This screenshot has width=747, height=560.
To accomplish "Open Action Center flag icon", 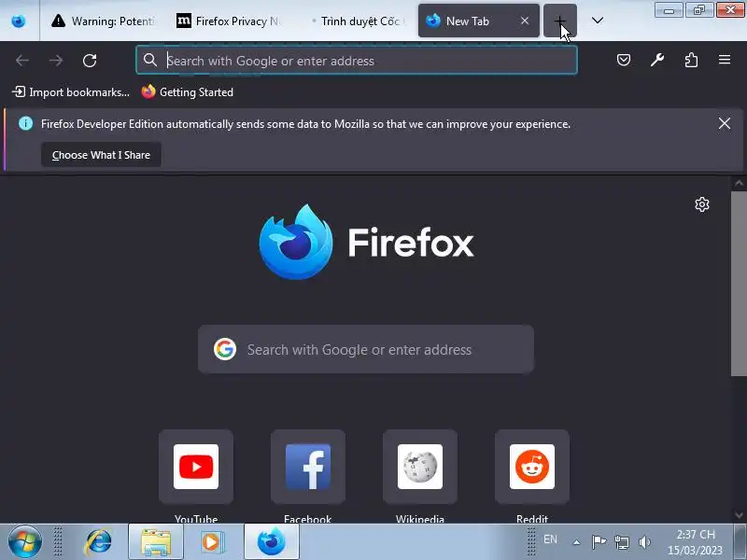I will pyautogui.click(x=599, y=541).
